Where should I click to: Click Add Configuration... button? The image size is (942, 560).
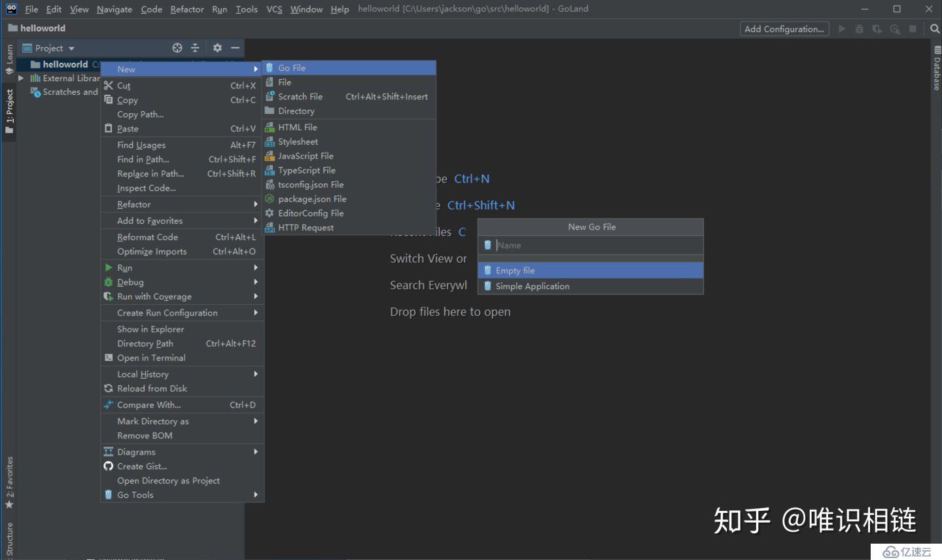coord(784,29)
